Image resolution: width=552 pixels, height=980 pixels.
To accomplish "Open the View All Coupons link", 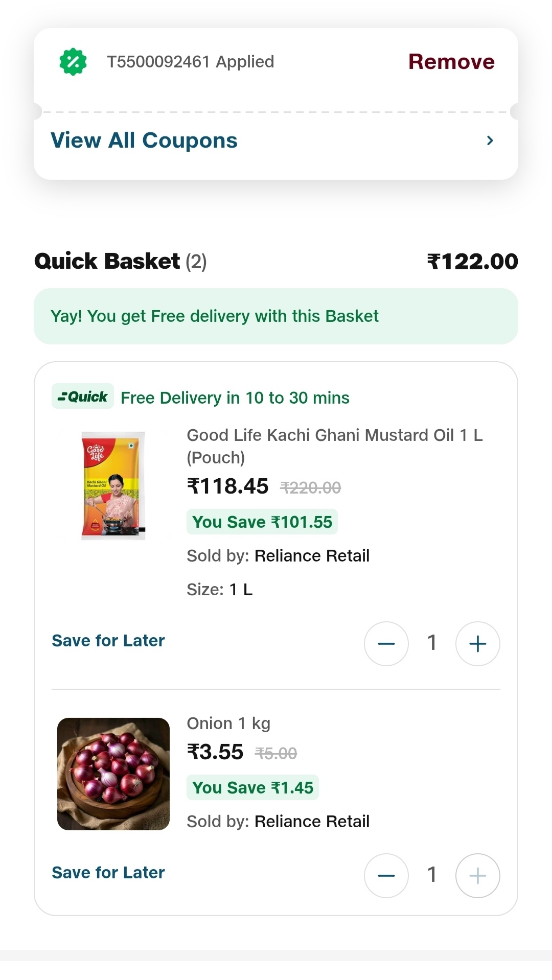I will (144, 141).
